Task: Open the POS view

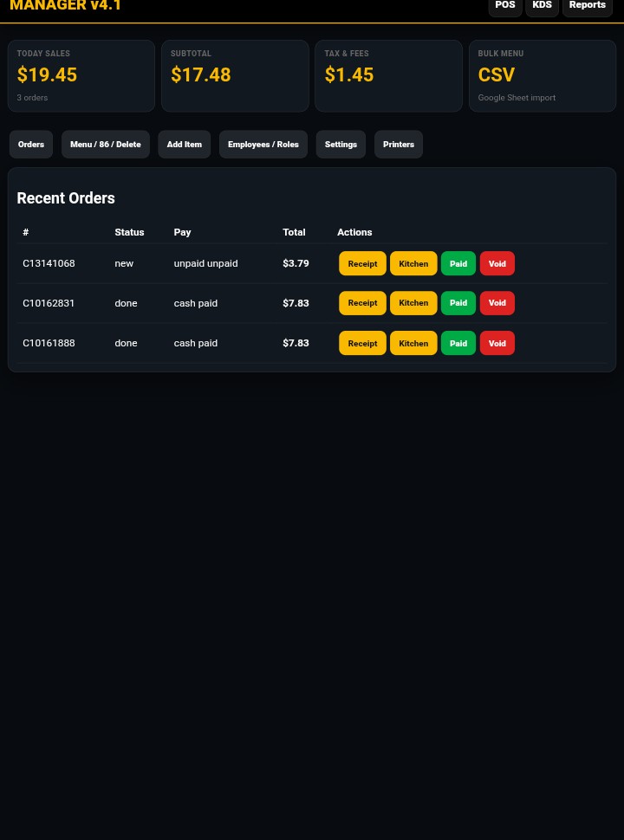Action: 505,5
